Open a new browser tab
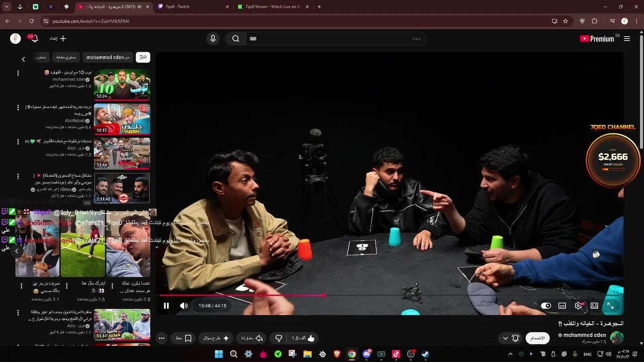 319,7
